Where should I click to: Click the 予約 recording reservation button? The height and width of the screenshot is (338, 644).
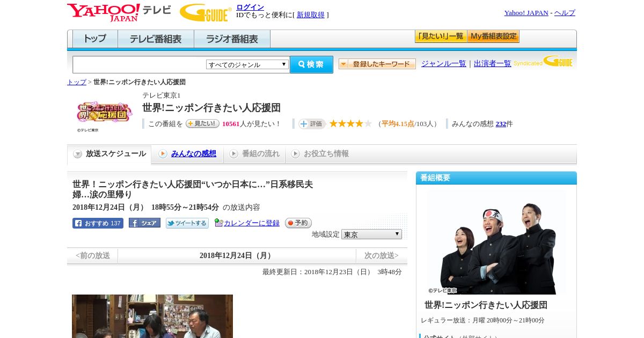pos(298,223)
